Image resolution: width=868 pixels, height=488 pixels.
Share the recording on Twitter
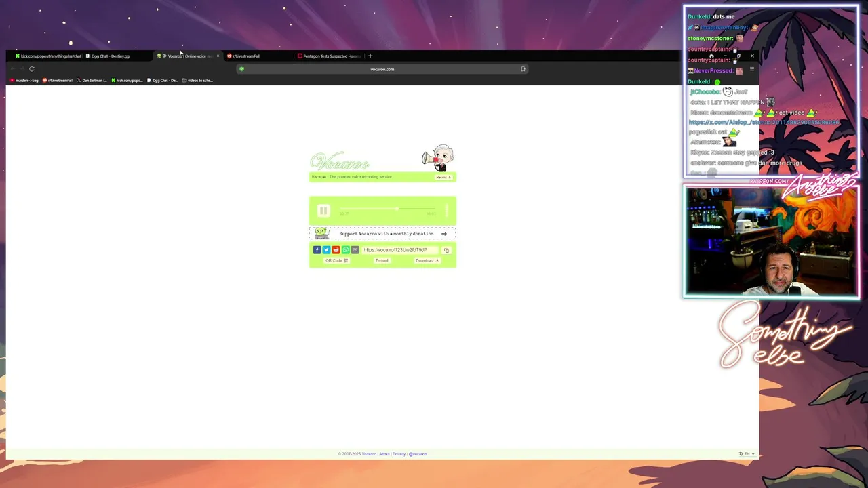tap(326, 250)
